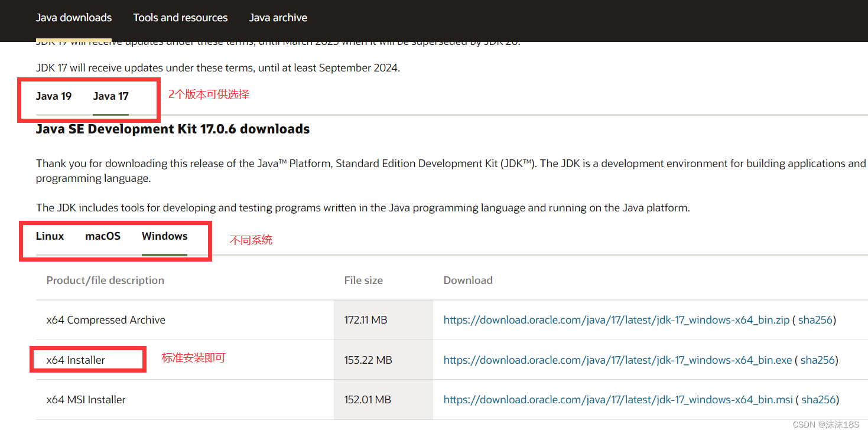Click the x64 Compressed Archive row label

106,320
